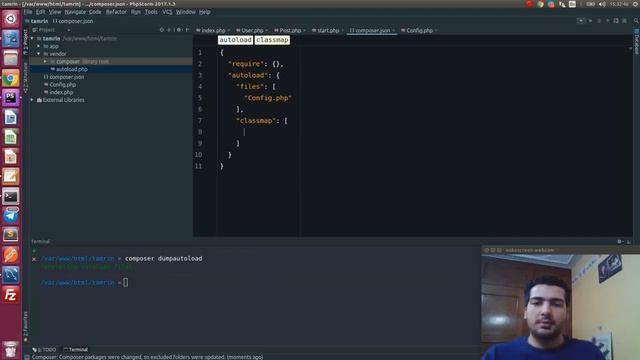Select composer.json editor tab
Image resolution: width=640 pixels, height=360 pixels.
(372, 30)
